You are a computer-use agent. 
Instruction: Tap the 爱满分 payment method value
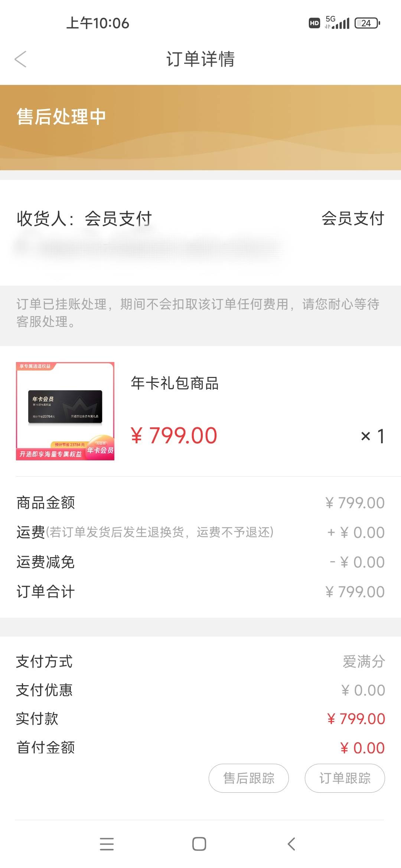tap(363, 661)
